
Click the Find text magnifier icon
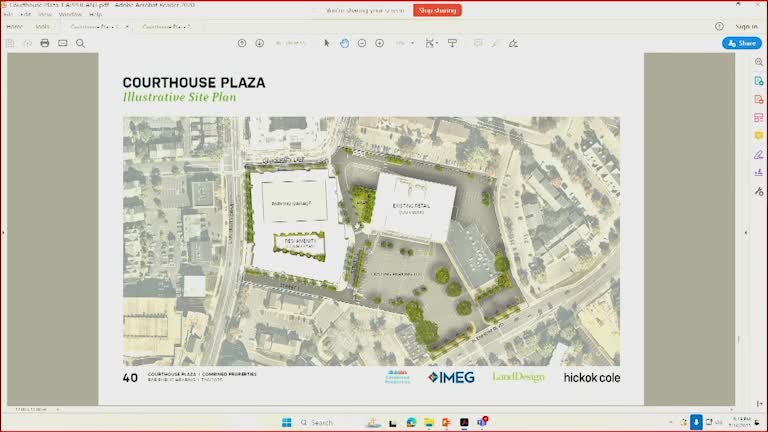click(x=80, y=43)
